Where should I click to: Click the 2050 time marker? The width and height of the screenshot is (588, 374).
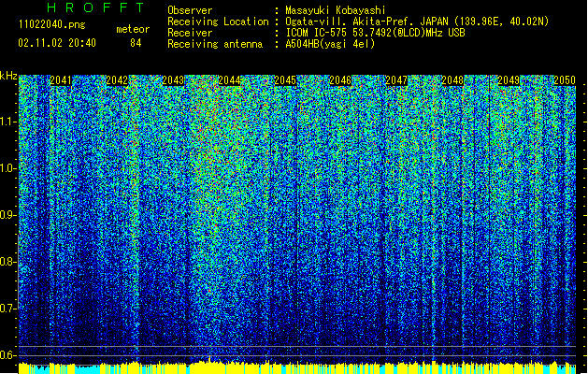point(565,80)
